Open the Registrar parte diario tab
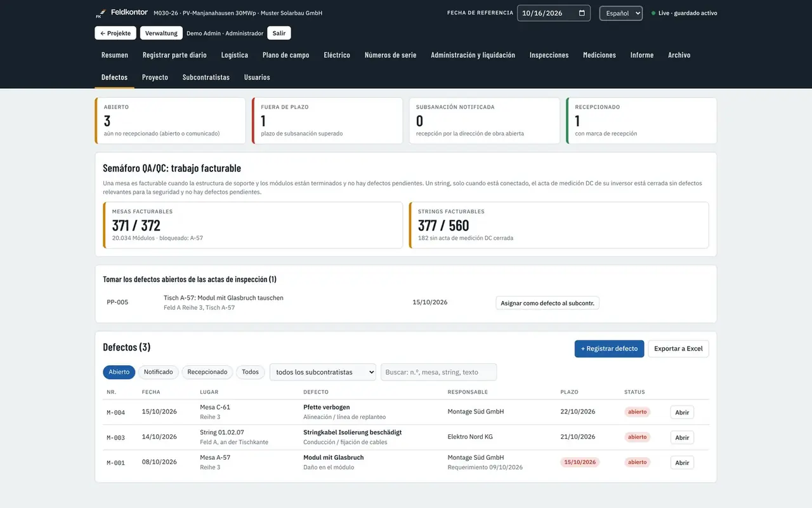812x508 pixels. [x=174, y=55]
